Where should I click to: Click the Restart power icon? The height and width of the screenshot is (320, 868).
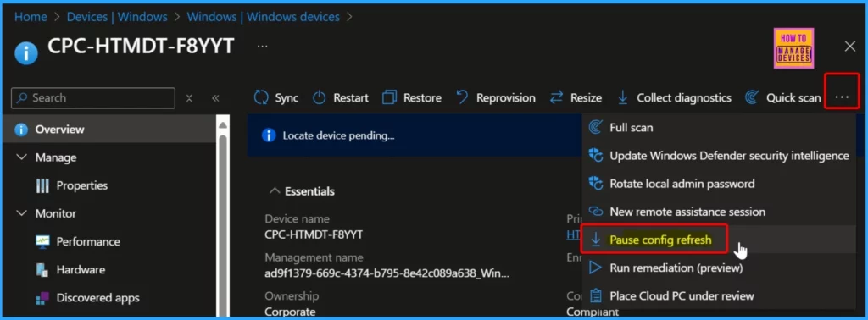point(320,98)
